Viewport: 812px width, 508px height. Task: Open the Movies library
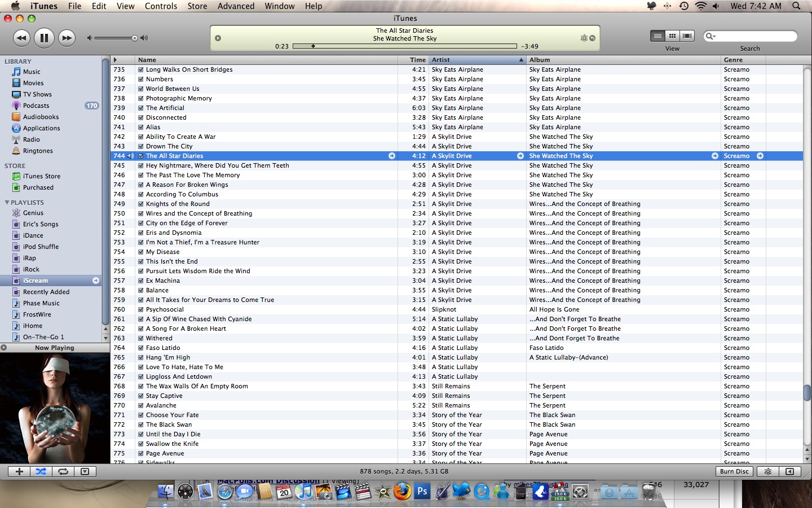[x=33, y=83]
